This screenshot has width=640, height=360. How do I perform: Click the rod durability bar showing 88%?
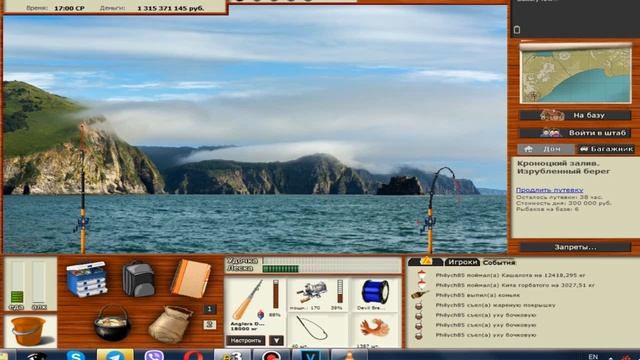pos(276,294)
